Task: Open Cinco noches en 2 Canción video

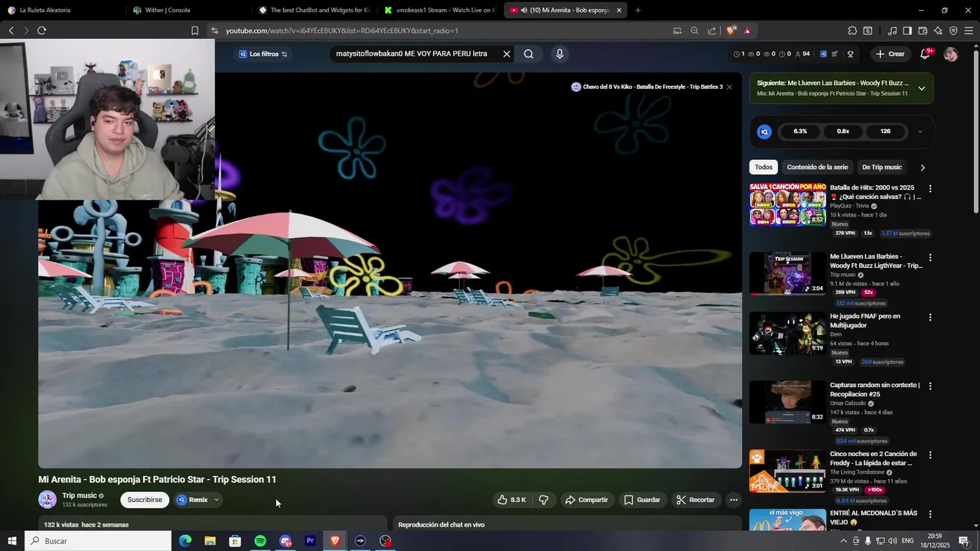Action: point(788,471)
